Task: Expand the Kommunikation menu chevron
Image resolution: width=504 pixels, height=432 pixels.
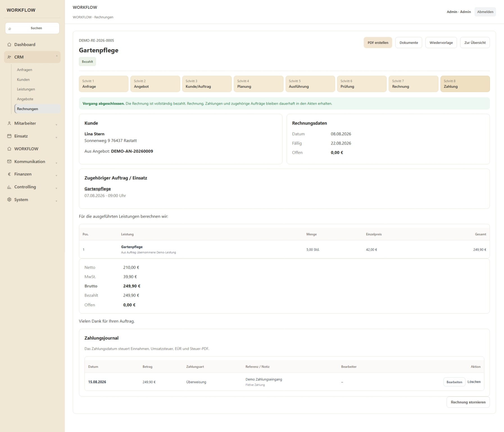Action: 56,162
